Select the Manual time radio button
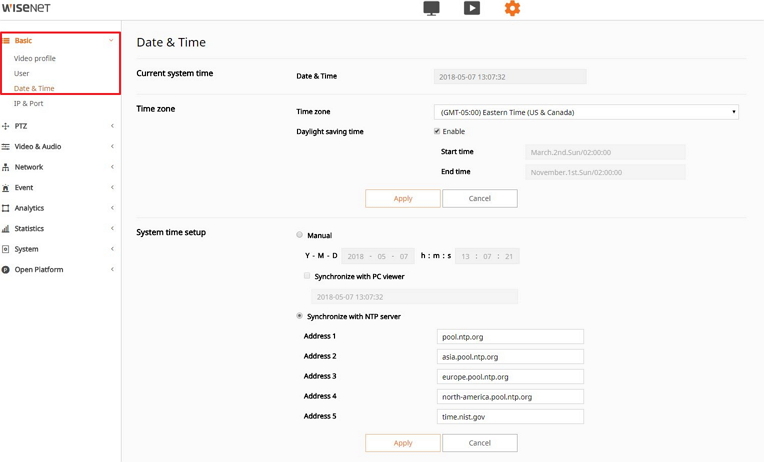Viewport: 764px width, 462px height. [300, 235]
